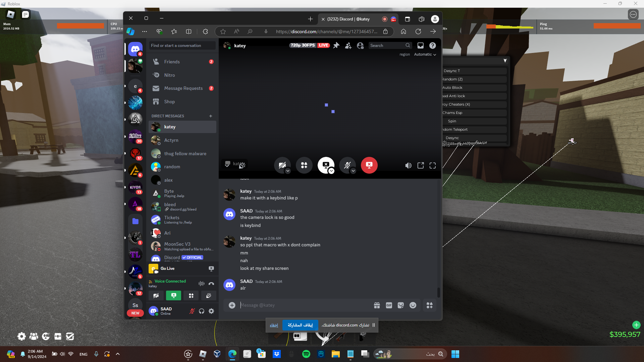
Task: Open Discord user settings
Action: click(x=211, y=311)
